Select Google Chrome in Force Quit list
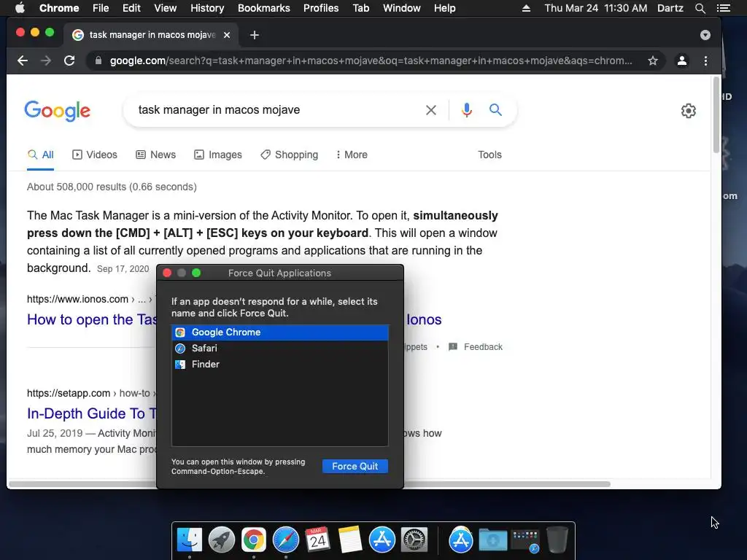 pyautogui.click(x=280, y=332)
